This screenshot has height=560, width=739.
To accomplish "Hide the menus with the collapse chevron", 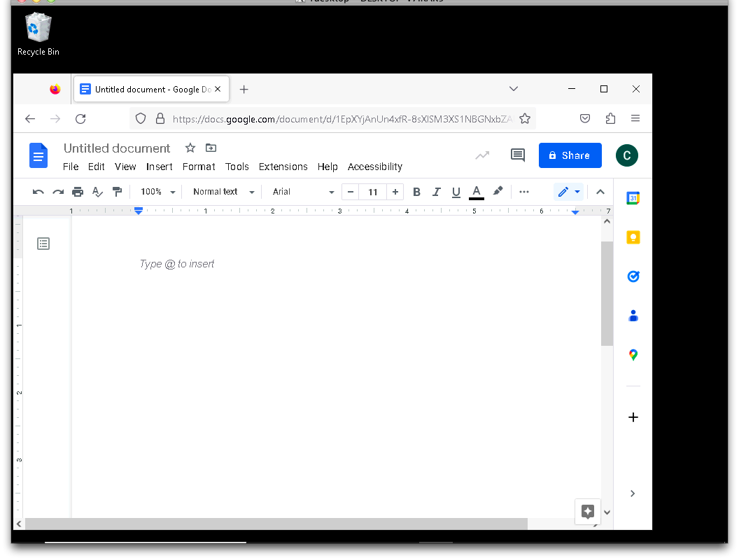I will pyautogui.click(x=600, y=192).
